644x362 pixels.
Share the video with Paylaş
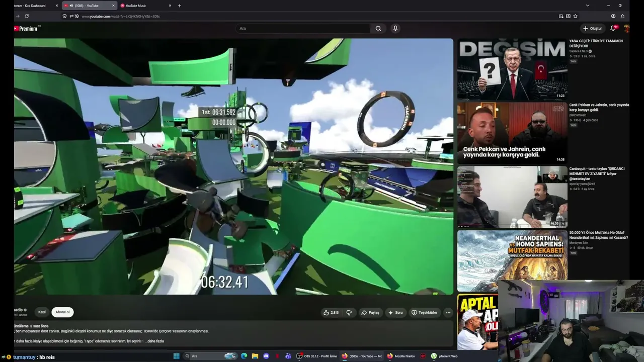click(370, 313)
